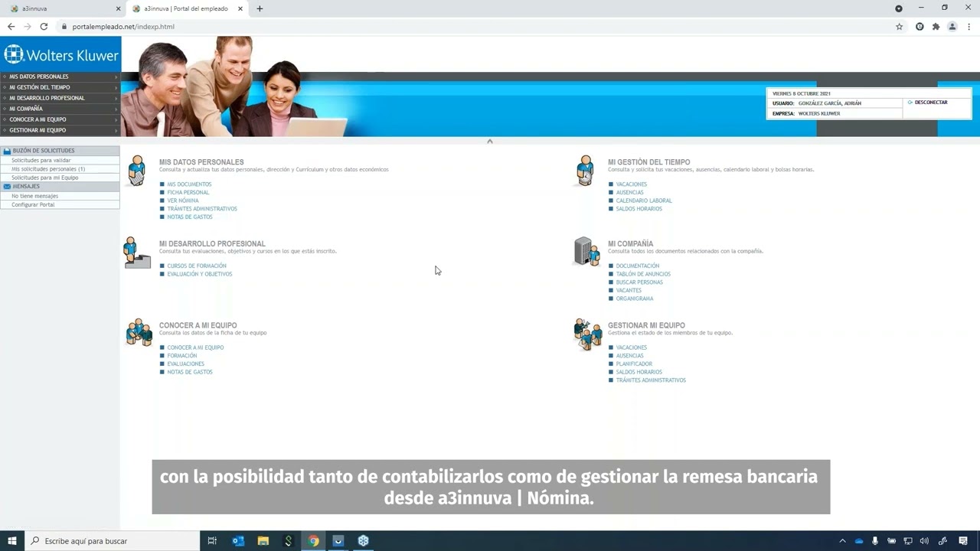Collapse the header banner with up arrow

pyautogui.click(x=490, y=141)
